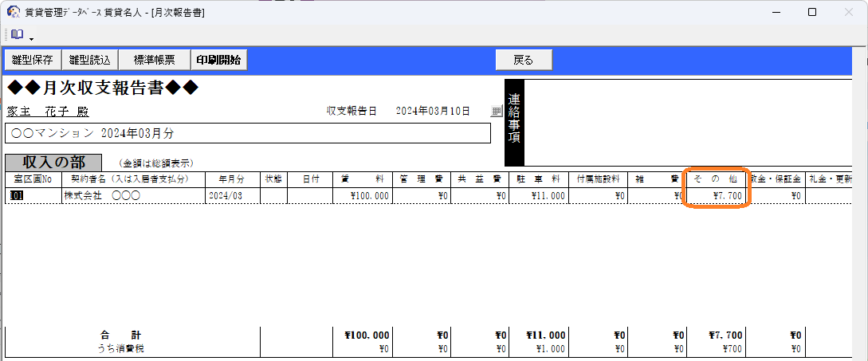
Task: Edit the ○○マンション 2024年03月分 title field
Action: pos(247,133)
